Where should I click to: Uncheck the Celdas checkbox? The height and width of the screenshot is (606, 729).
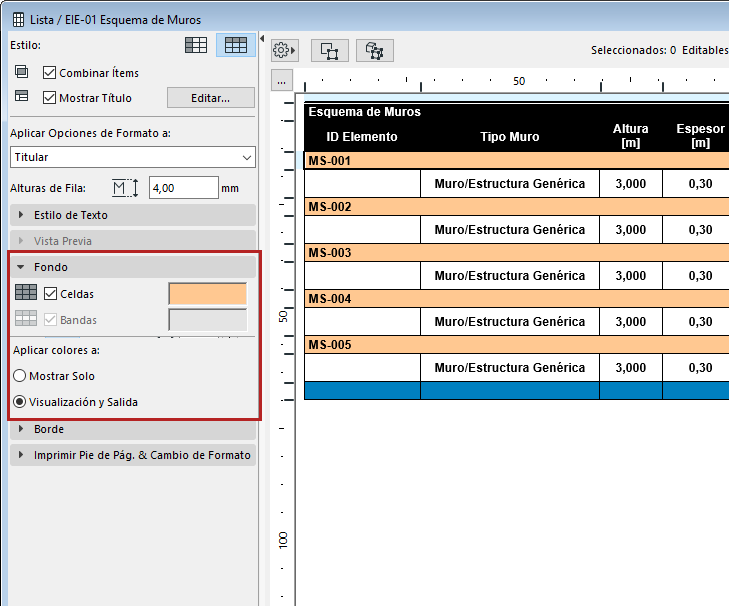click(50, 293)
